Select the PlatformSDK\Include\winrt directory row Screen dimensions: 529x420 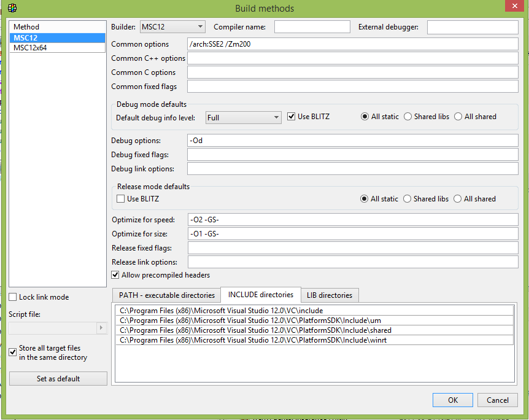tap(314, 340)
